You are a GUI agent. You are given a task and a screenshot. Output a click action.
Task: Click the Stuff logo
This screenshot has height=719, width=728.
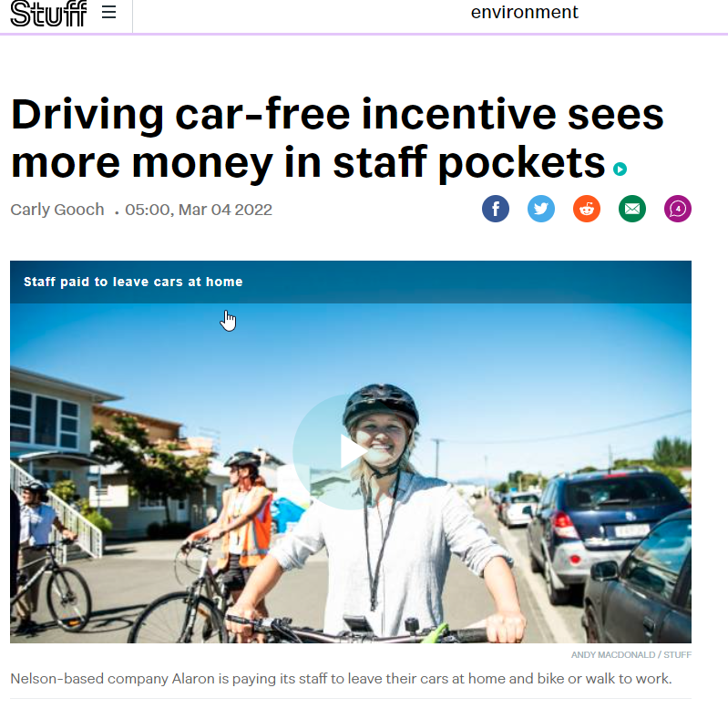(x=48, y=13)
